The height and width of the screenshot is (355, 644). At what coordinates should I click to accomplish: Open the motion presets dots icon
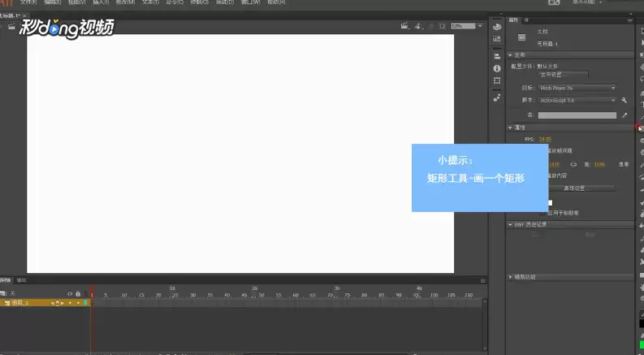pyautogui.click(x=497, y=97)
